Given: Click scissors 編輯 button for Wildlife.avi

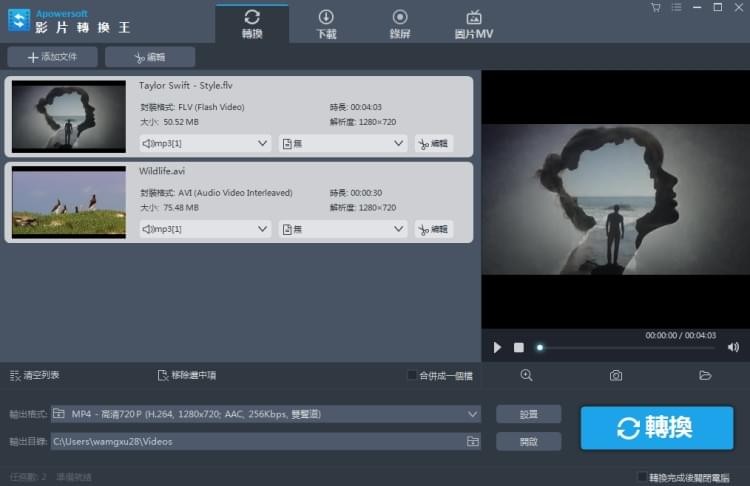Looking at the screenshot, I should pos(433,229).
